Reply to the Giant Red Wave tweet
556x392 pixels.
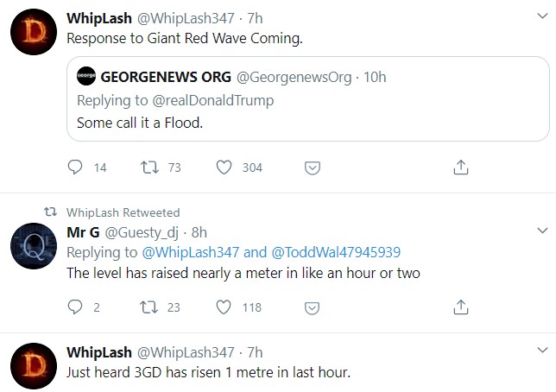coord(75,168)
